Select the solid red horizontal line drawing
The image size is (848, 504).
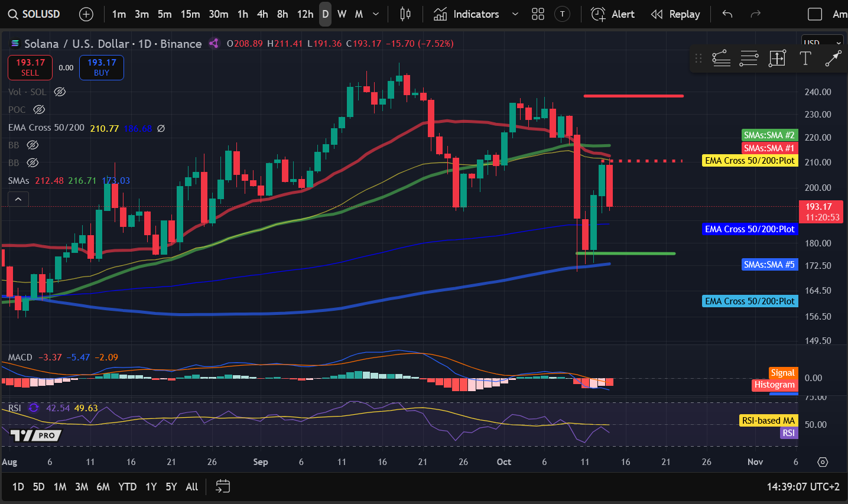pos(633,96)
